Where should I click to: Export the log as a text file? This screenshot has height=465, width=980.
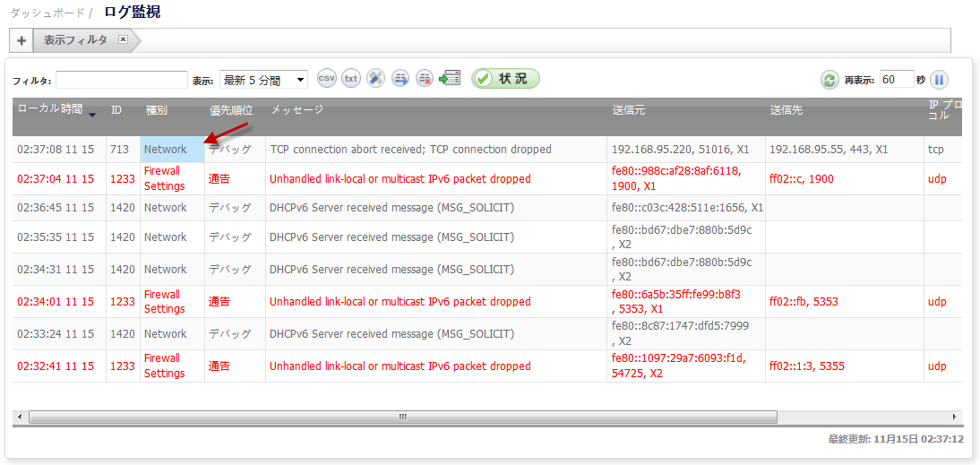point(351,79)
